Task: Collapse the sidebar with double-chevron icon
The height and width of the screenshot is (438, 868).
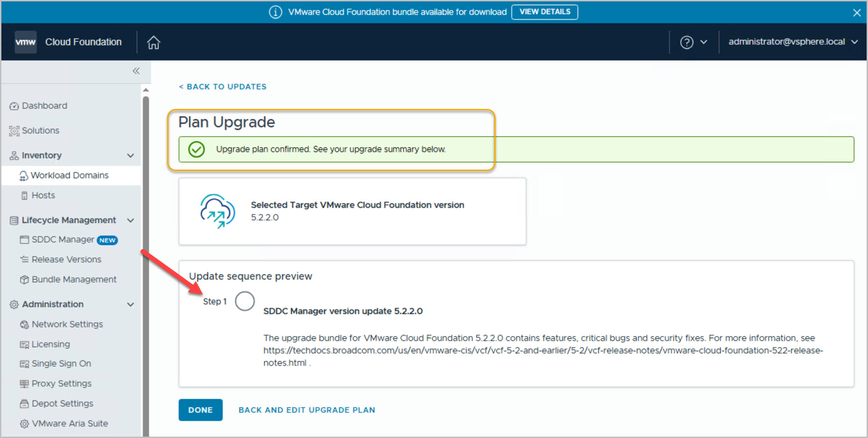Action: [x=136, y=71]
